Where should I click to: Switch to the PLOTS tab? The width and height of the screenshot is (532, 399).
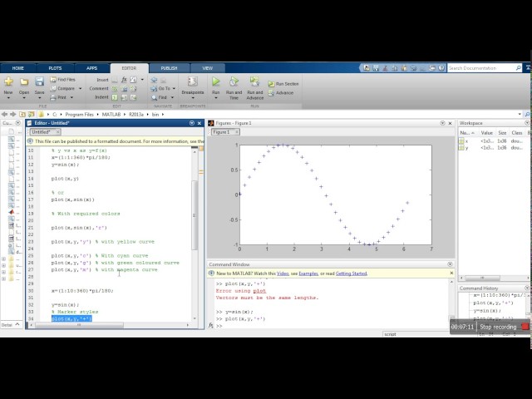55,68
